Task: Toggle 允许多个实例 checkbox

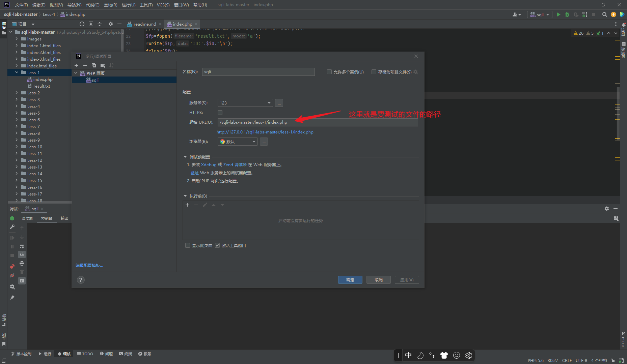Action: tap(329, 72)
